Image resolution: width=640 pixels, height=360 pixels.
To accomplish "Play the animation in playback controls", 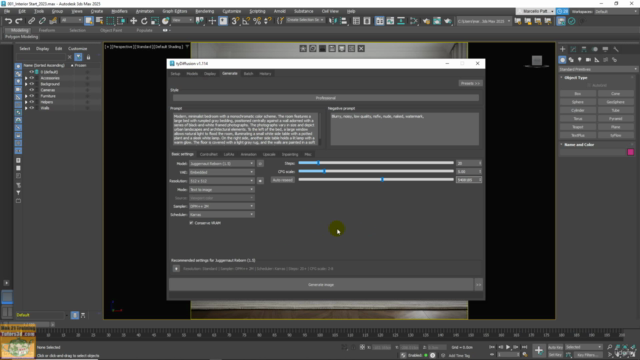I will 508,347.
